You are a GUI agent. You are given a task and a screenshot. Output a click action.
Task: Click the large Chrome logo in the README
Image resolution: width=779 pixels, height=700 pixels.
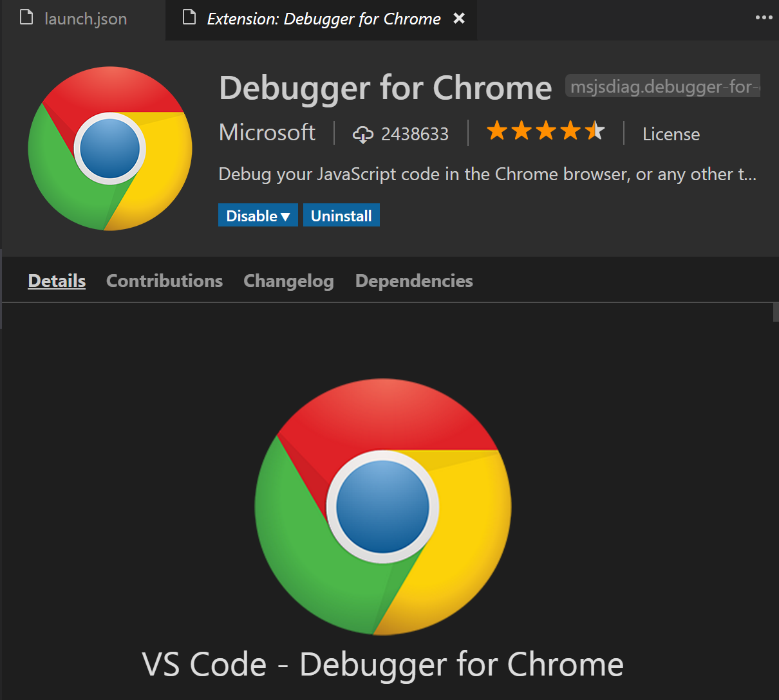tap(383, 506)
